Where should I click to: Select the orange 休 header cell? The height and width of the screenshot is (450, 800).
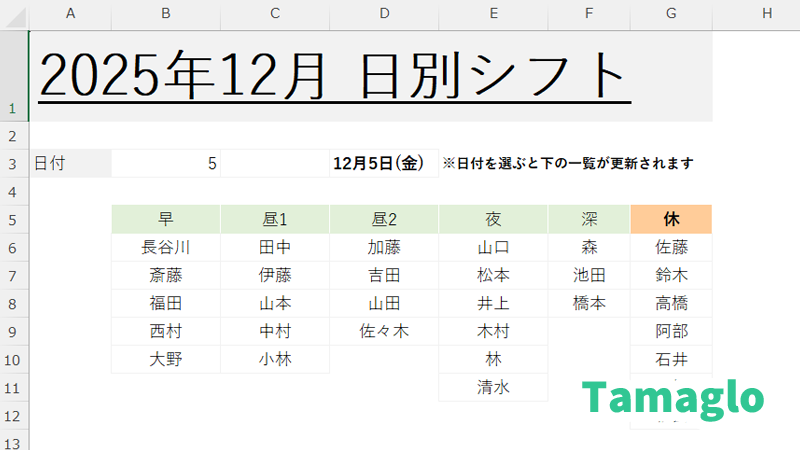[x=671, y=219]
